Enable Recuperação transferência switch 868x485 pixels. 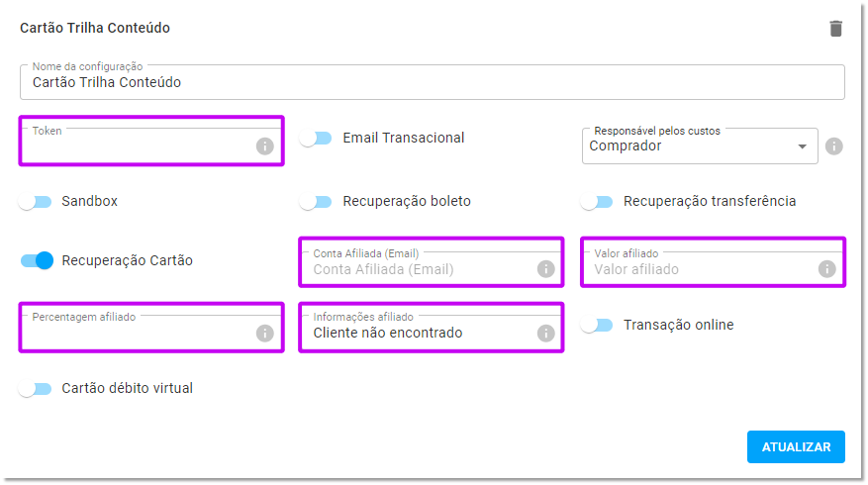click(597, 201)
